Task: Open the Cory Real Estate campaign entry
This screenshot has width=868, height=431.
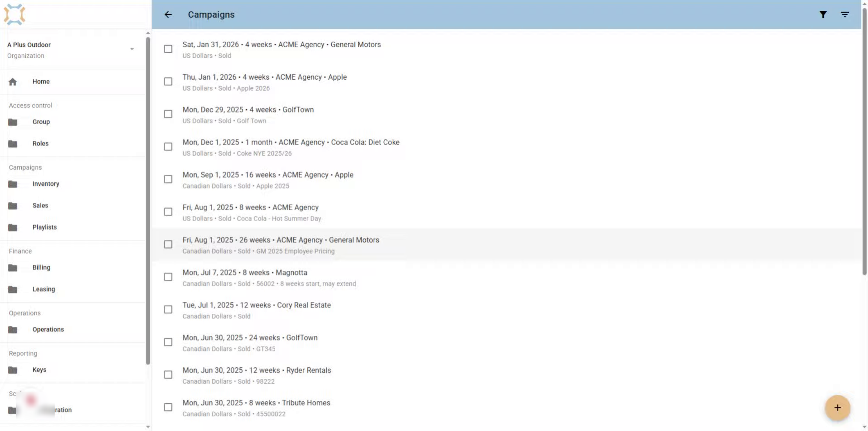Action: point(506,310)
